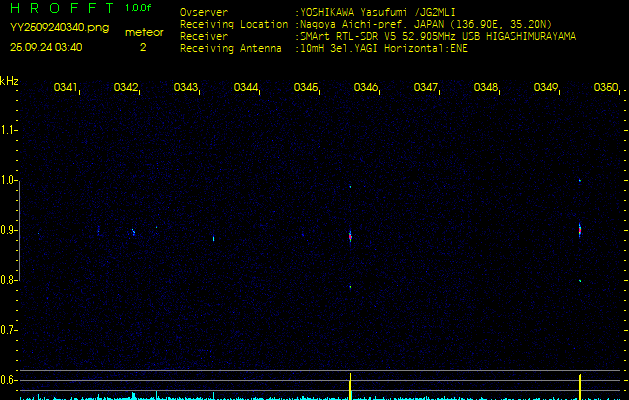629x400 pixels.
Task: Click the 10mH 3el.YAGI antenna description
Action: [x=384, y=49]
